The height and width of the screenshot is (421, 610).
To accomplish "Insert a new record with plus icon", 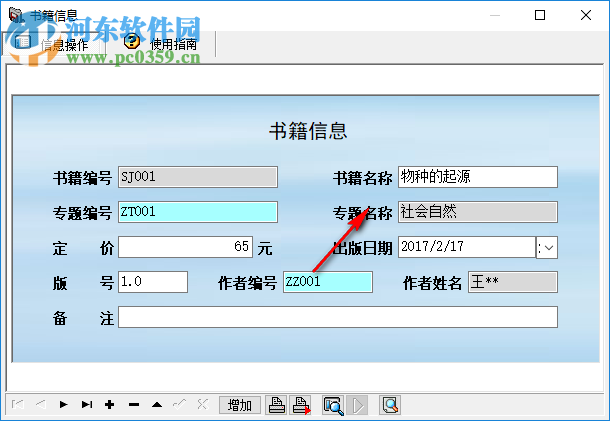I will (x=110, y=405).
